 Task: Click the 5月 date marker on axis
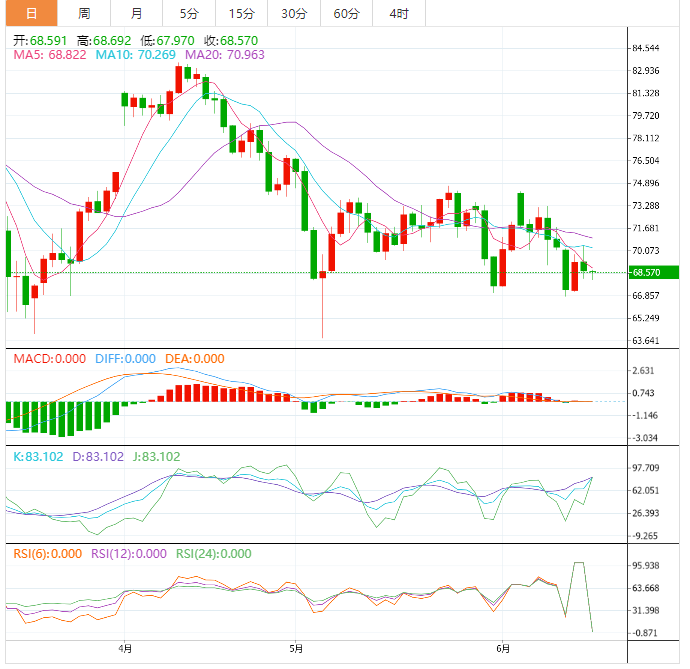click(296, 649)
